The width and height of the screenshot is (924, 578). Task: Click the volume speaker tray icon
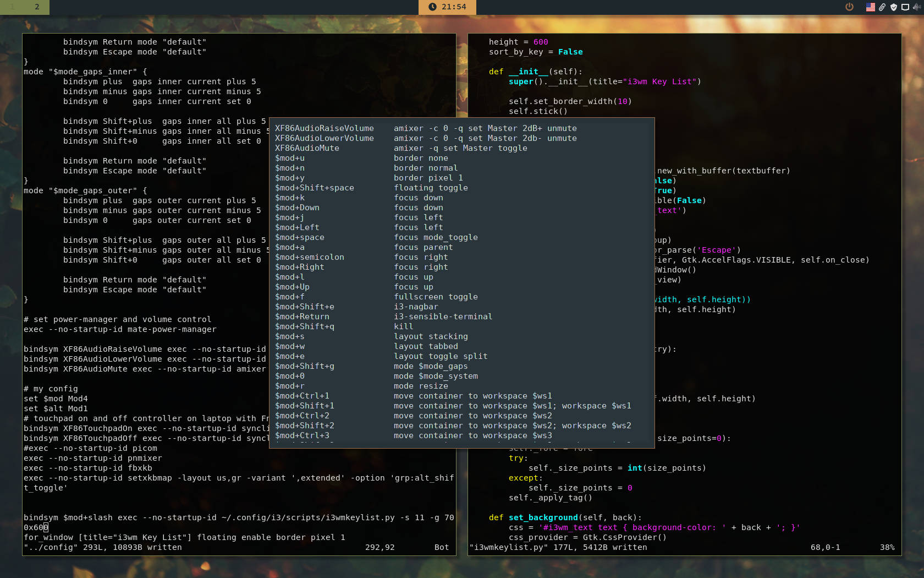(916, 7)
